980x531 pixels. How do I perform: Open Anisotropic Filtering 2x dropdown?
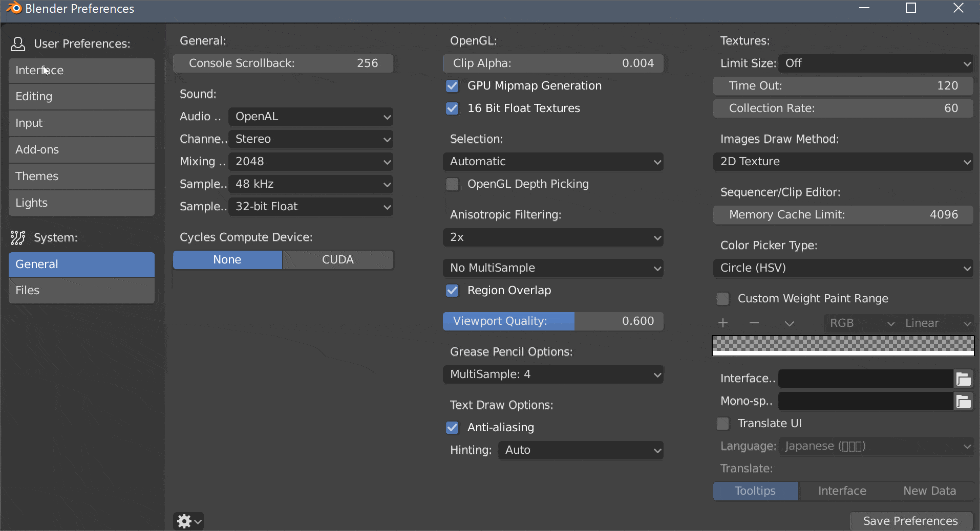553,237
